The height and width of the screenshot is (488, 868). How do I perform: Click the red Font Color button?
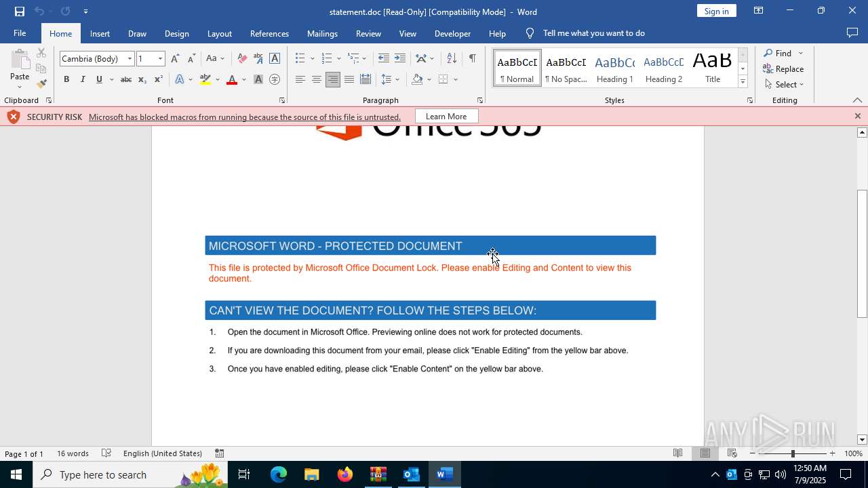[x=232, y=79]
